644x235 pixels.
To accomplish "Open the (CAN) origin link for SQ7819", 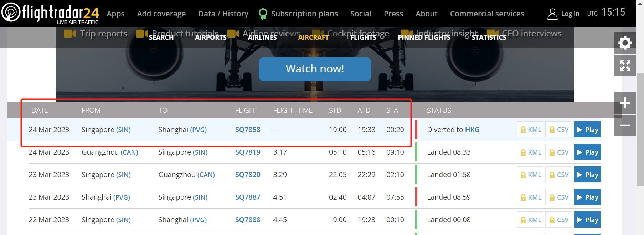I will (x=129, y=152).
